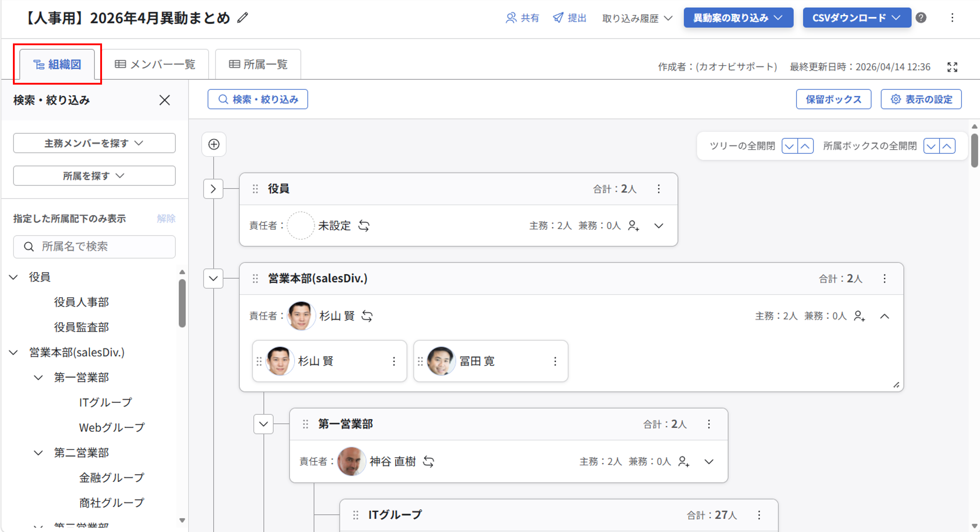980x532 pixels.
Task: Click the 共有 share link
Action: 522,18
